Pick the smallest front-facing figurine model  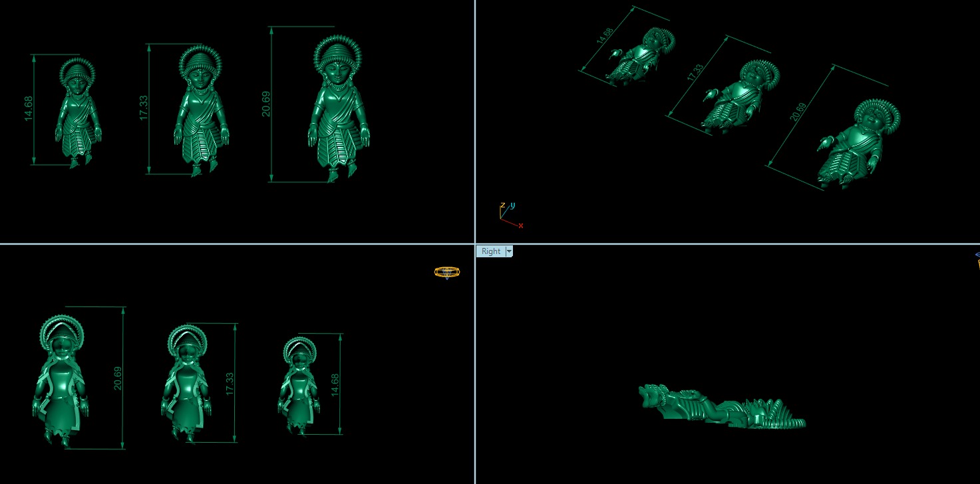78,113
